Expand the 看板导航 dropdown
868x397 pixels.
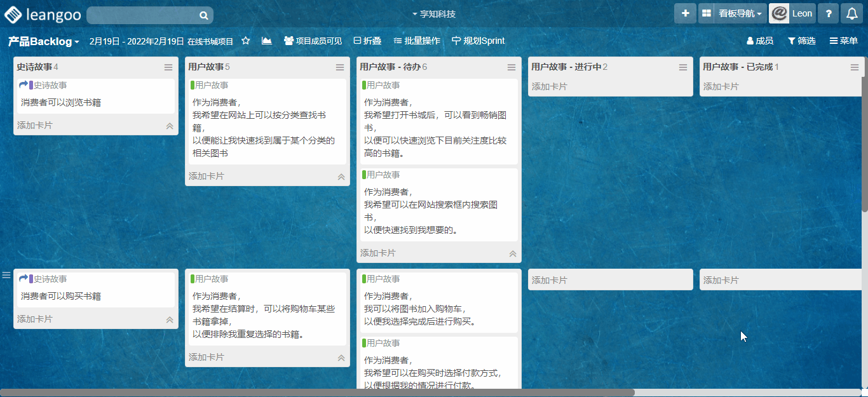pos(739,13)
